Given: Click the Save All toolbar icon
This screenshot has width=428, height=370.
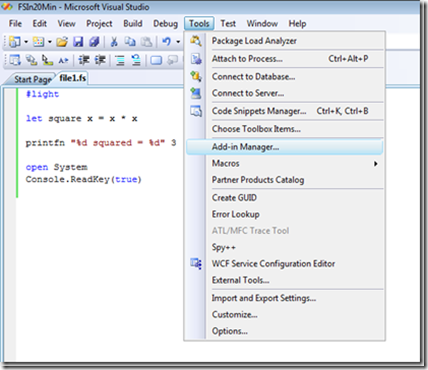Looking at the screenshot, I should (94, 42).
